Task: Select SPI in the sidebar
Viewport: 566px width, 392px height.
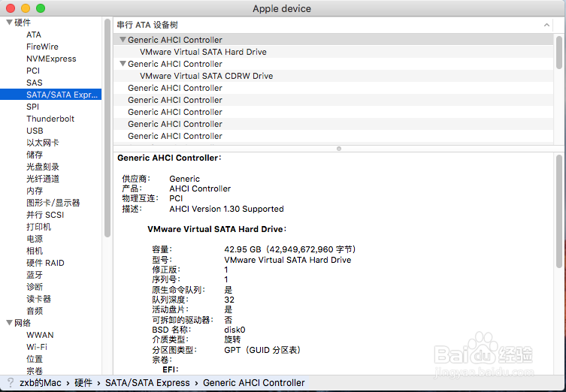Action: click(32, 107)
